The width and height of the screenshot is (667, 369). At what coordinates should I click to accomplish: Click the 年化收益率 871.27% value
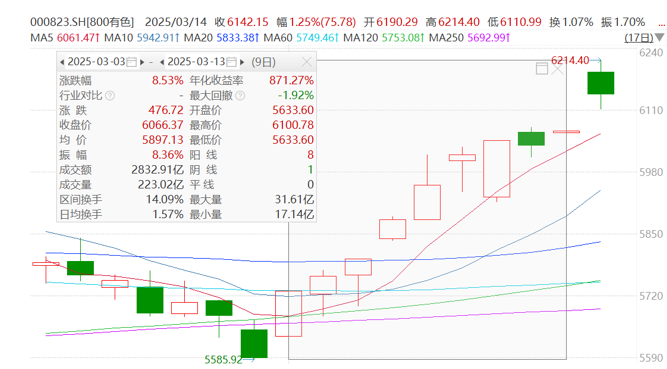click(x=291, y=80)
